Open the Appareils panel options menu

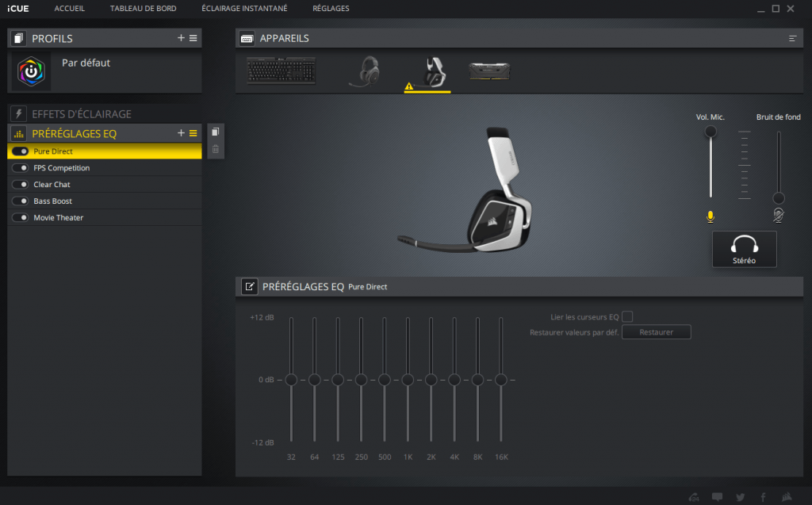[x=792, y=38]
